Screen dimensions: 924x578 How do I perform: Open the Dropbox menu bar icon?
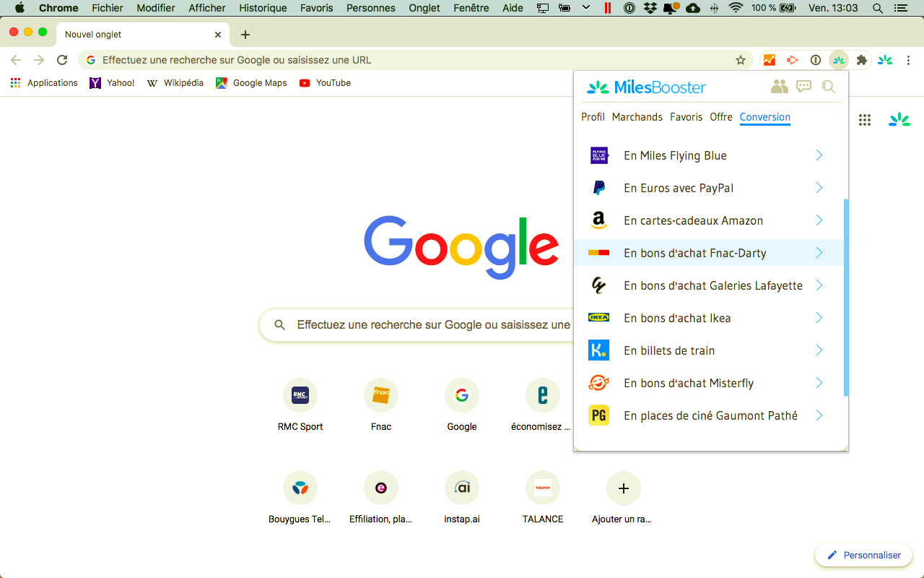650,8
